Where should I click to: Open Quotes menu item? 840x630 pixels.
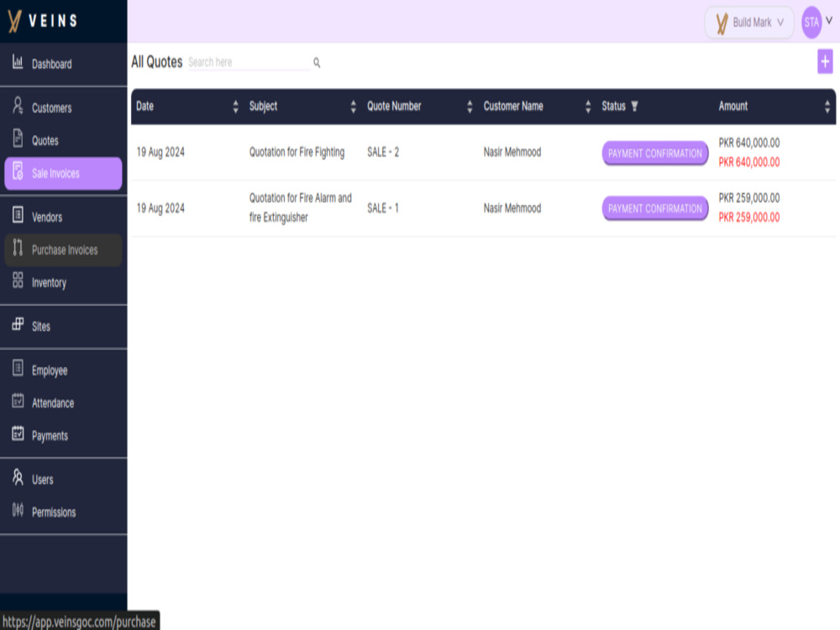(63, 140)
